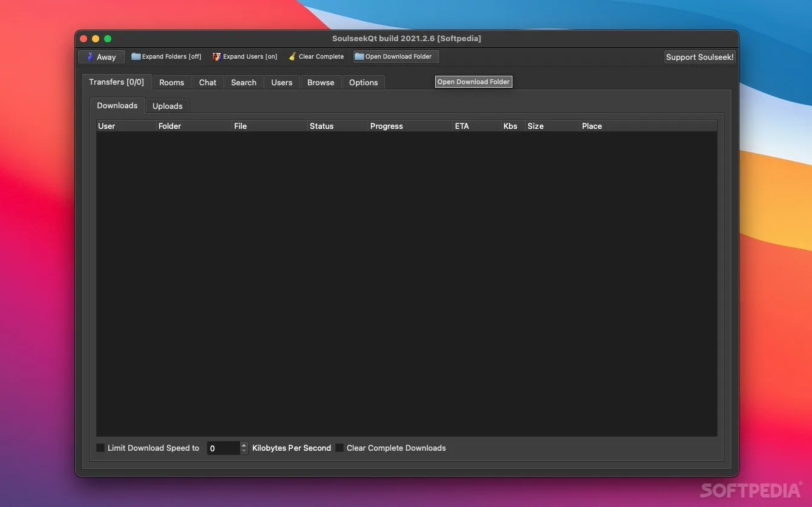This screenshot has width=812, height=507.
Task: Sort by the User column header
Action: (126, 126)
